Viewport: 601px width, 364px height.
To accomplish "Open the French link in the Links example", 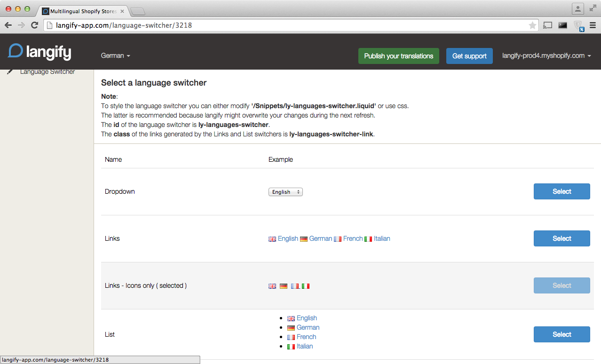I will (353, 238).
